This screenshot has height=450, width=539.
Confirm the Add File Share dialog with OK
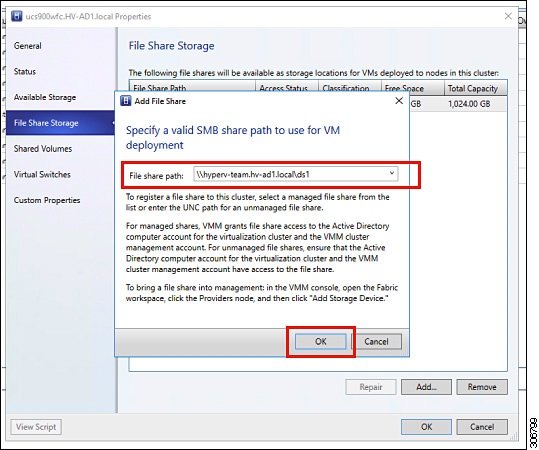coord(320,341)
